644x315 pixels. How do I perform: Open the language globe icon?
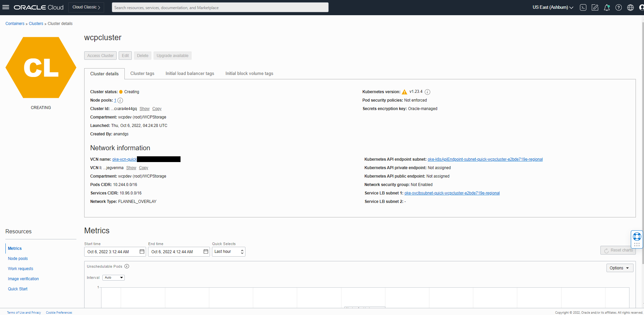(630, 7)
